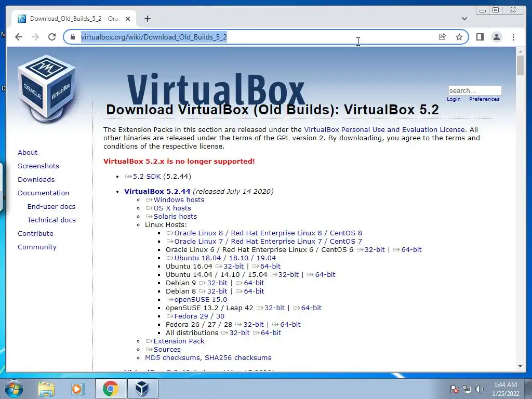Download the Fedora 29 / 30 package
This screenshot has height=399, width=532.
point(195,316)
